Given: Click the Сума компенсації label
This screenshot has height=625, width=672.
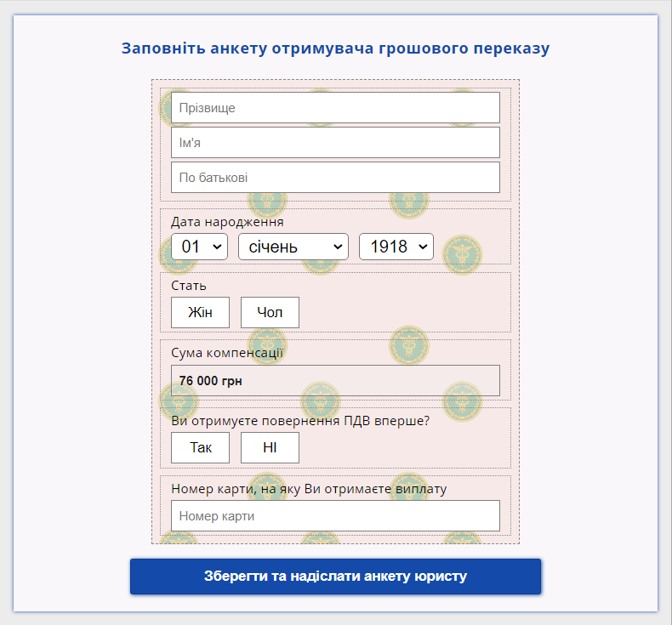Looking at the screenshot, I should (227, 353).
